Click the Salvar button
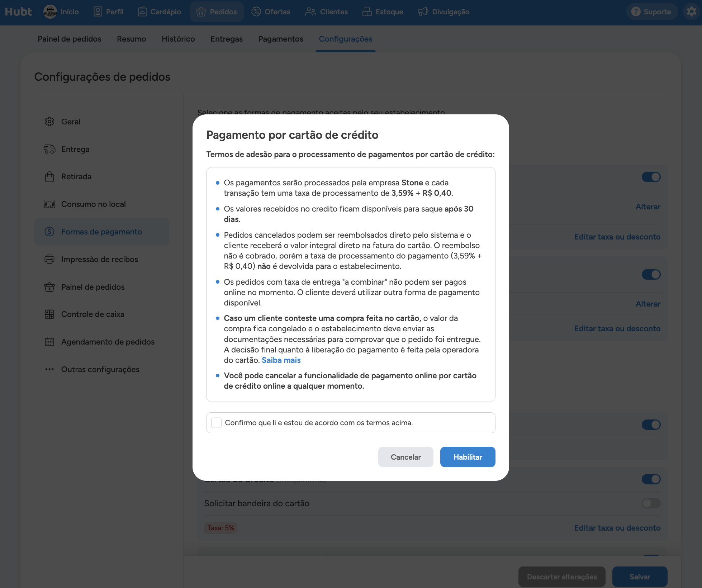 pos(640,577)
